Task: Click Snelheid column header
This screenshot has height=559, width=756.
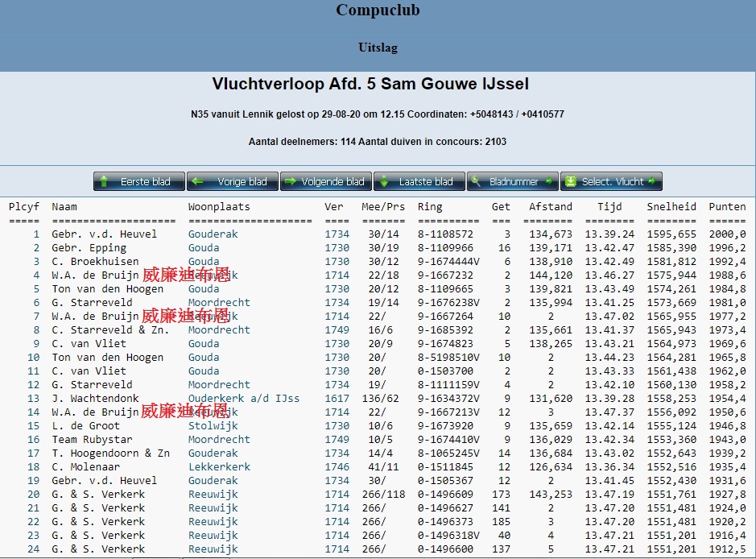Action: tap(671, 207)
